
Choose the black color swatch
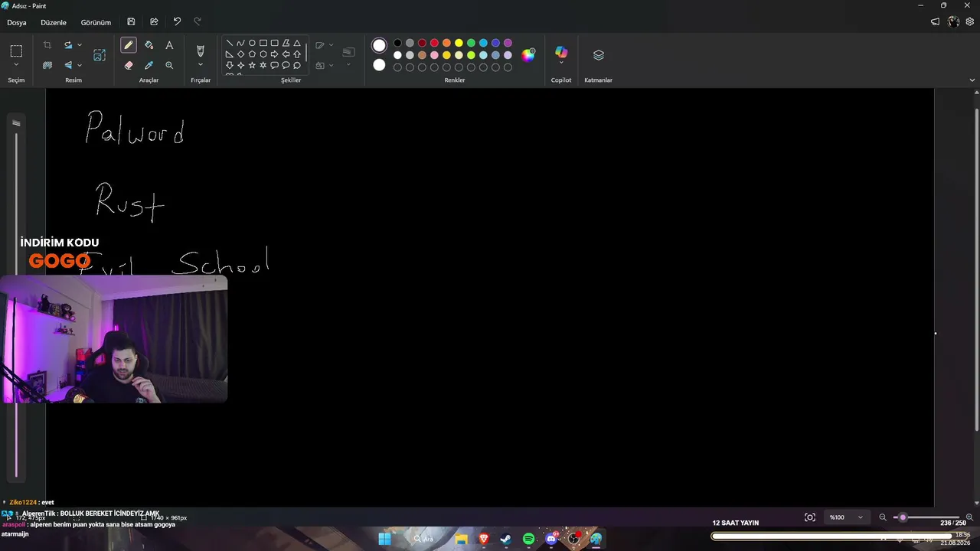(x=397, y=43)
